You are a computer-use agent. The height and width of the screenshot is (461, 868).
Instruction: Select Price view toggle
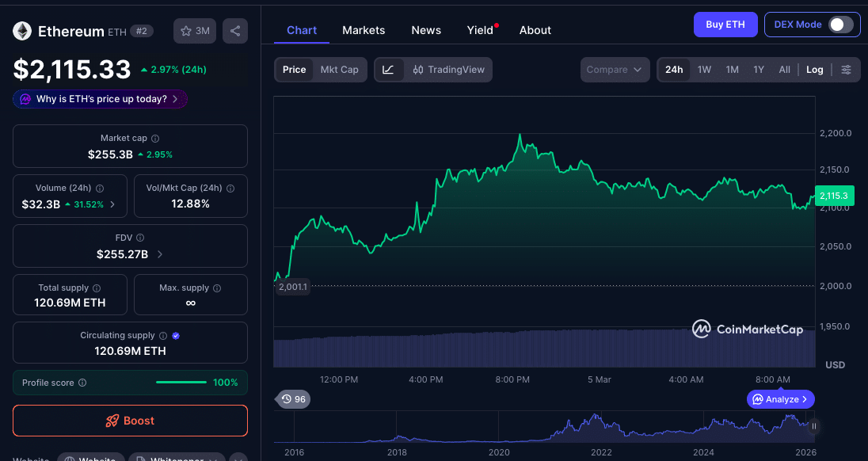[x=294, y=70]
